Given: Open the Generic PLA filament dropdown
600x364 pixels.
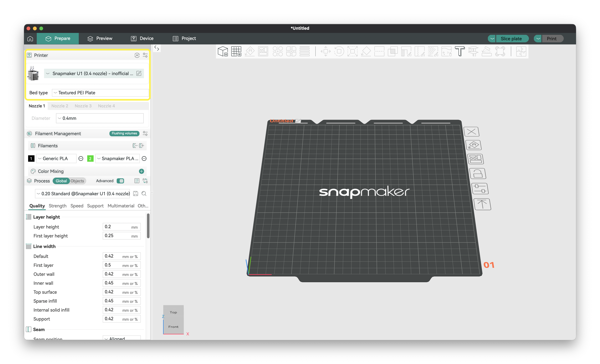Looking at the screenshot, I should point(56,158).
